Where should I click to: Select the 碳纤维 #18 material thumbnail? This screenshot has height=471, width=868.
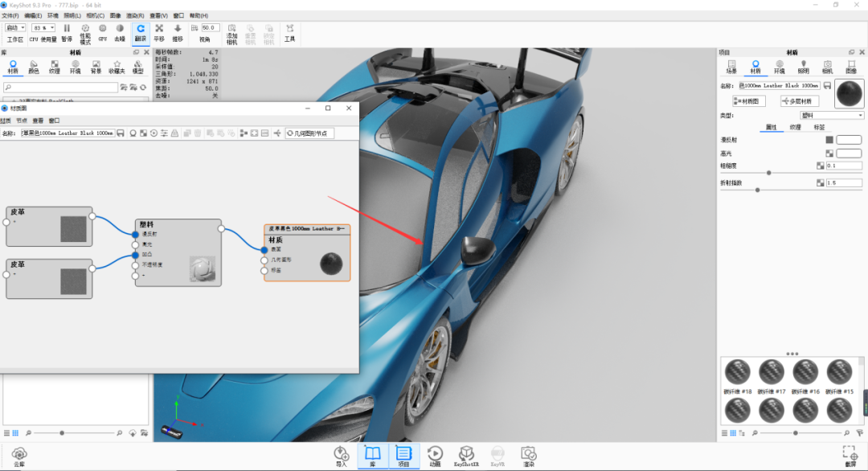(737, 371)
